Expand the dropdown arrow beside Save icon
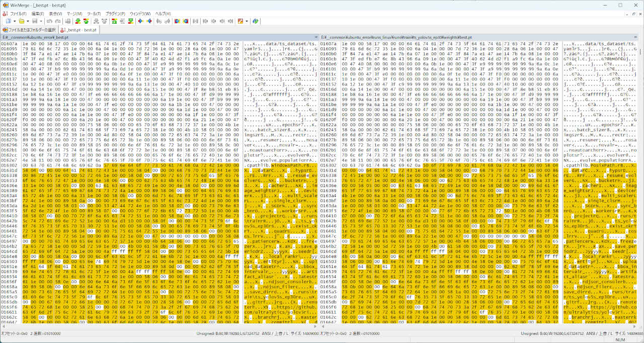The height and width of the screenshot is (343, 644). 40,21
